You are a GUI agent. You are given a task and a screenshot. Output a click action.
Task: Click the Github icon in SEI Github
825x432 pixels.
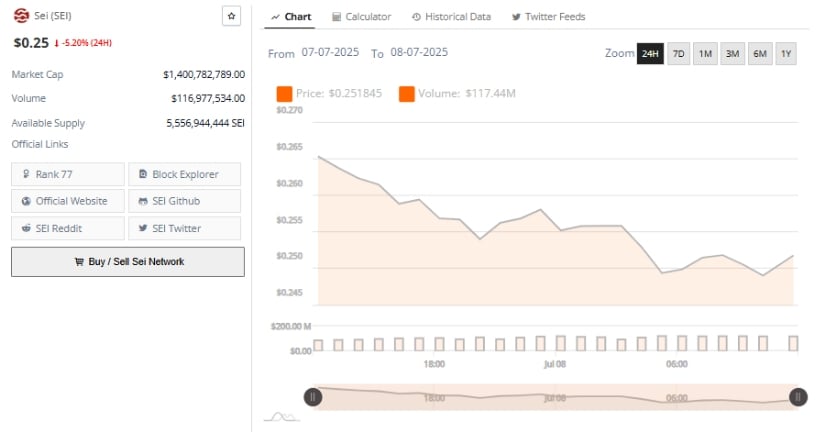tap(143, 201)
